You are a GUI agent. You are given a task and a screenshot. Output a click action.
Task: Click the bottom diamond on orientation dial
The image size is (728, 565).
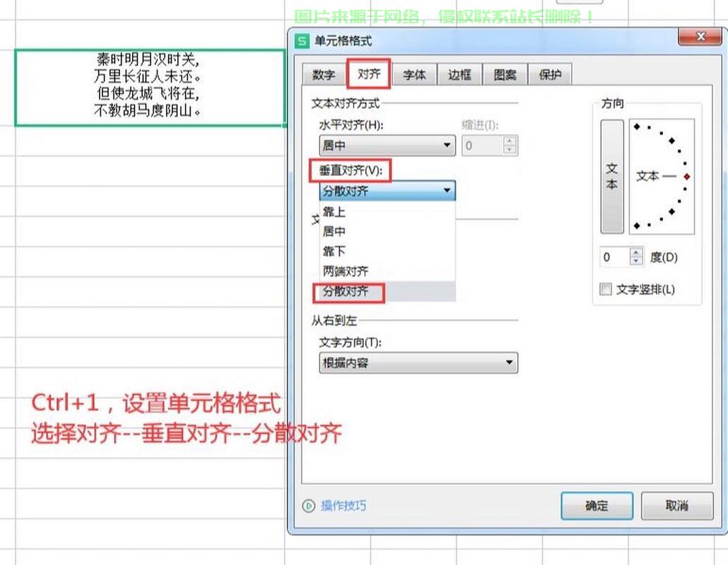(x=637, y=225)
